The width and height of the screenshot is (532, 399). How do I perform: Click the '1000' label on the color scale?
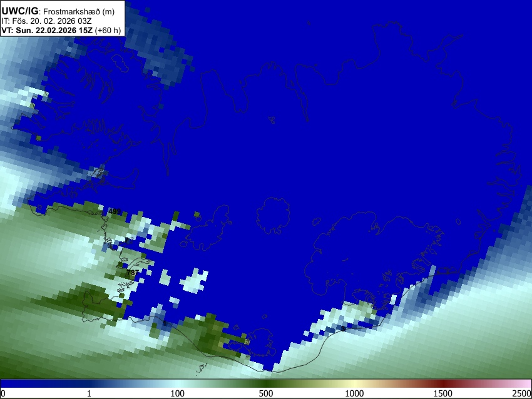(354, 393)
